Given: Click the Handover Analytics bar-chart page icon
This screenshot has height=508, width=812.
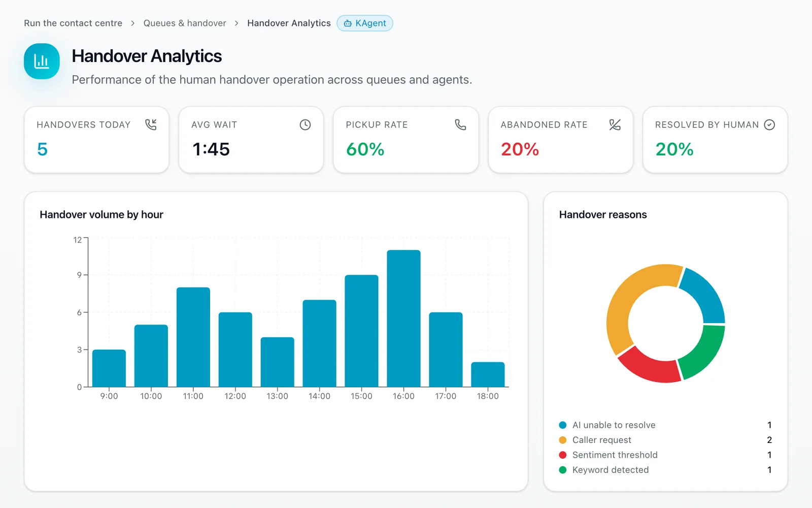Looking at the screenshot, I should 42,61.
